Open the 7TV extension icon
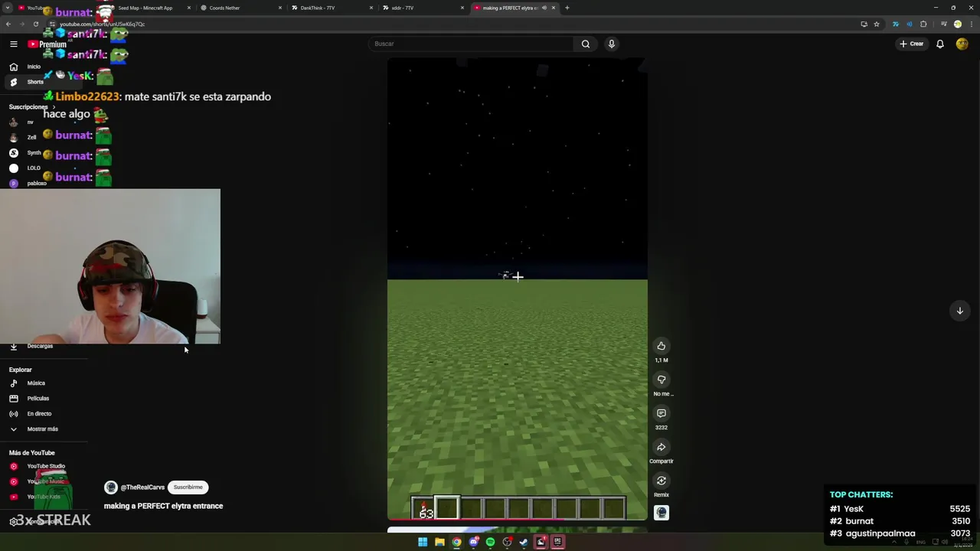 pos(895,24)
